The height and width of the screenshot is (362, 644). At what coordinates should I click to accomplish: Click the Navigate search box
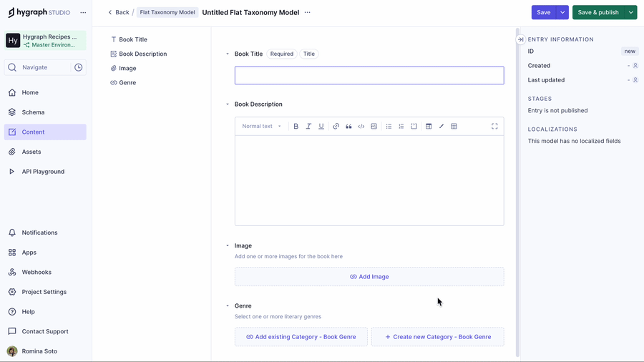pyautogui.click(x=39, y=67)
